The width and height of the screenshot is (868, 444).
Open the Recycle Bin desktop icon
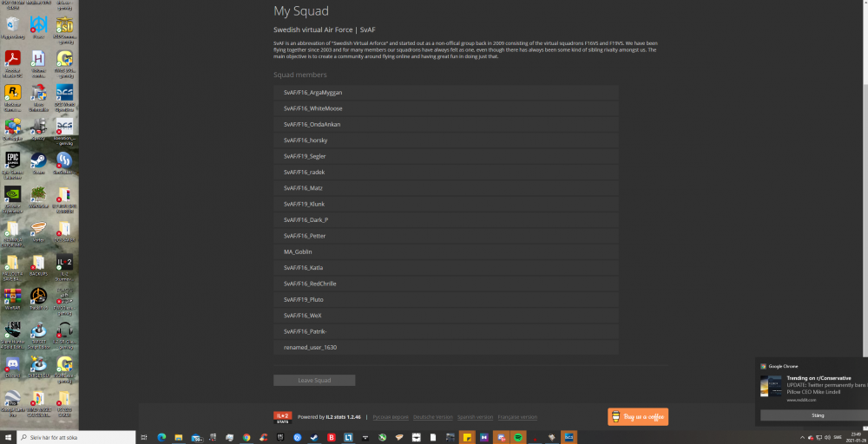12,25
